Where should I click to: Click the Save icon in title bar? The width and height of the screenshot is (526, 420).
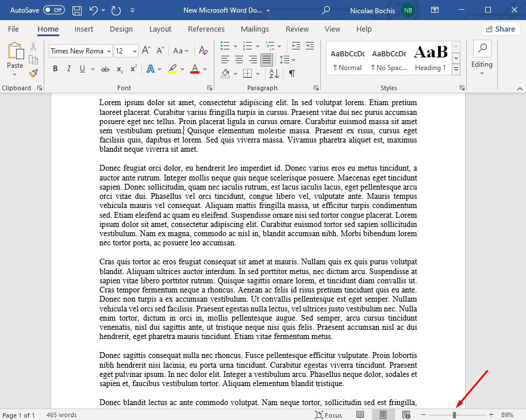coord(77,10)
